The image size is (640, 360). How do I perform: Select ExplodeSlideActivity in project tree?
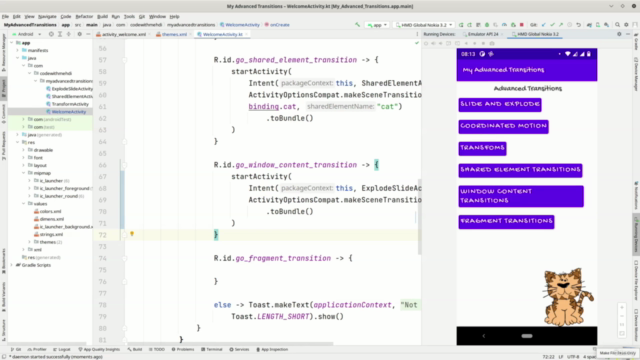72,89
